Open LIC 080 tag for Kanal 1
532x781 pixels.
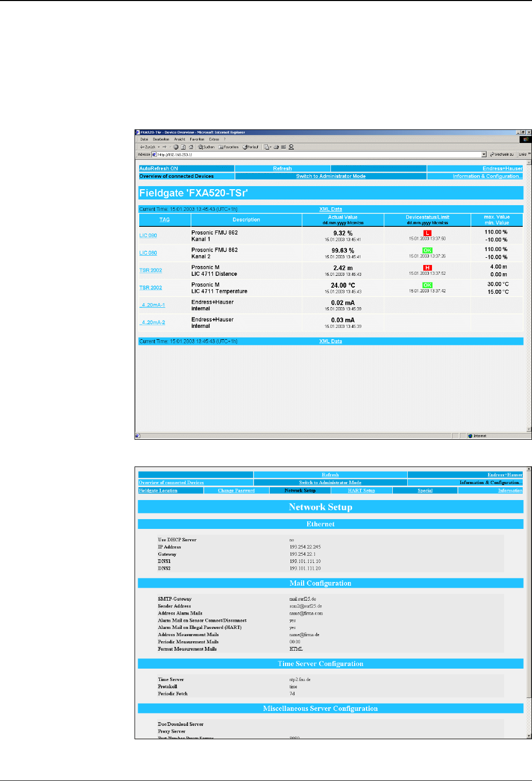[x=148, y=236]
